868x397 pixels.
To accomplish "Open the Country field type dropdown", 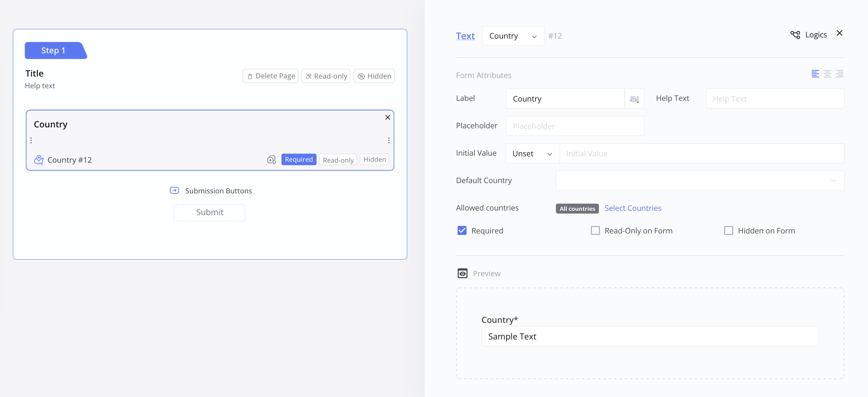I will pyautogui.click(x=513, y=36).
